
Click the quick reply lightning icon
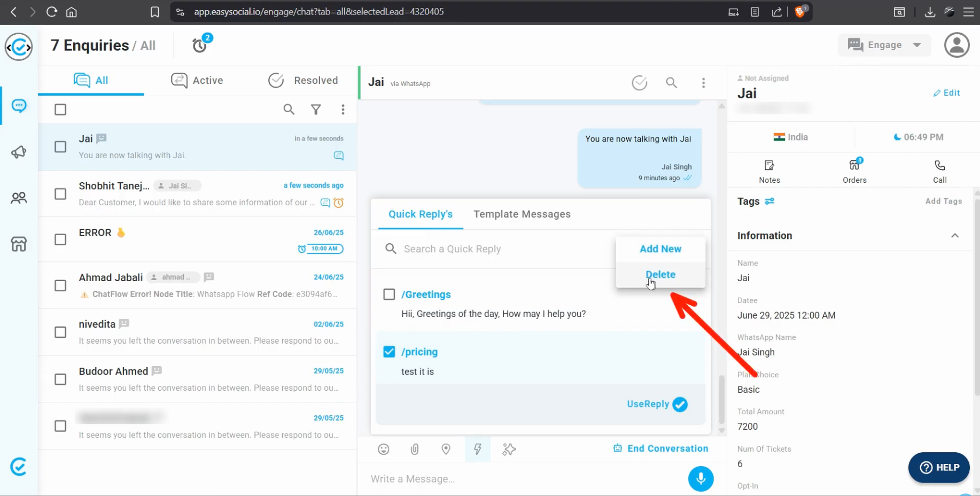[x=478, y=449]
